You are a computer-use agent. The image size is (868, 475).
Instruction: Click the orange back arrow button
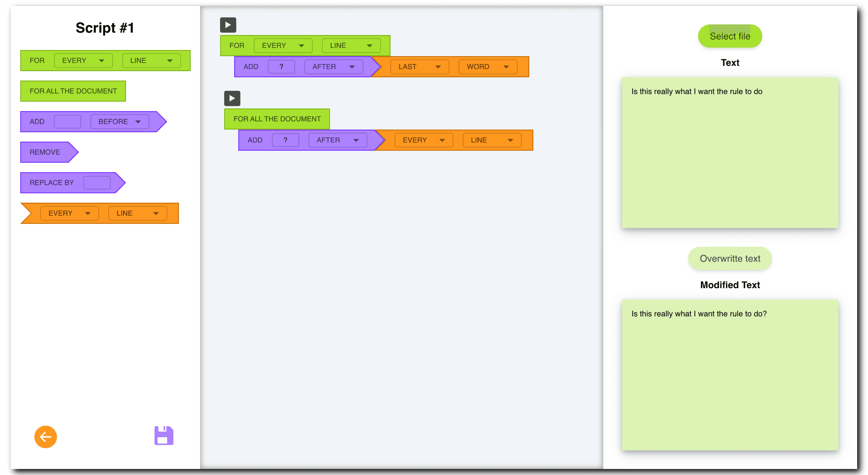point(46,437)
